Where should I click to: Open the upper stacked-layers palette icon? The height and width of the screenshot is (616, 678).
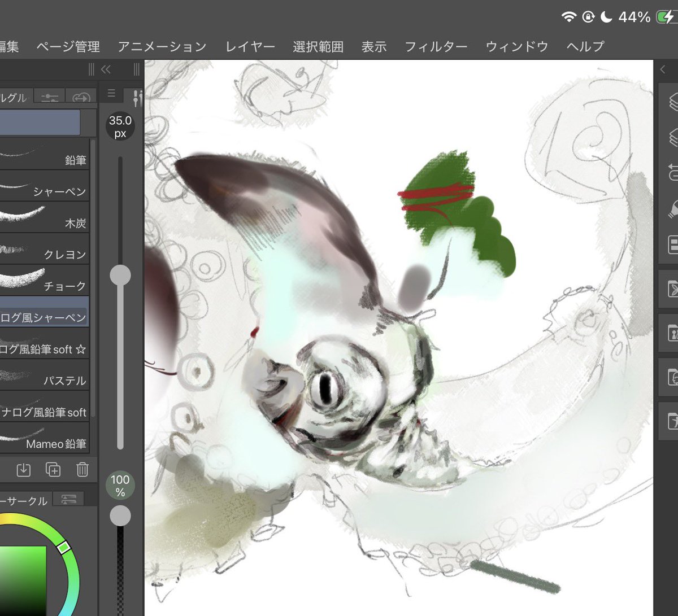pos(672,101)
